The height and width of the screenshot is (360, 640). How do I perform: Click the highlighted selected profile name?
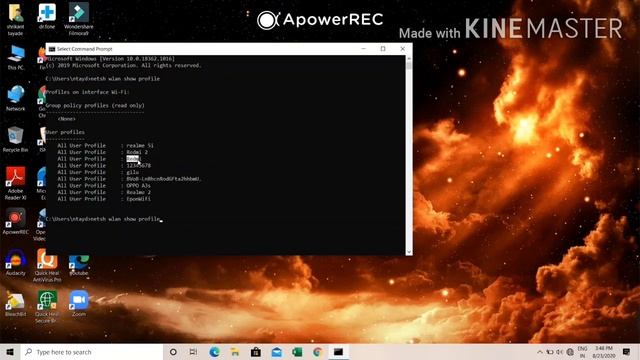[133, 159]
